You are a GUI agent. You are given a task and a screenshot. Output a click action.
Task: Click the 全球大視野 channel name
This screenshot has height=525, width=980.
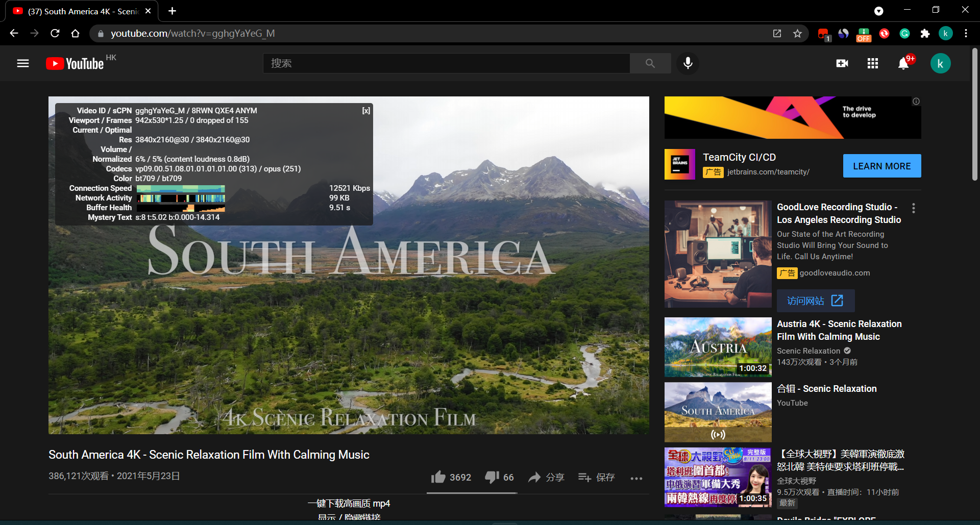797,481
